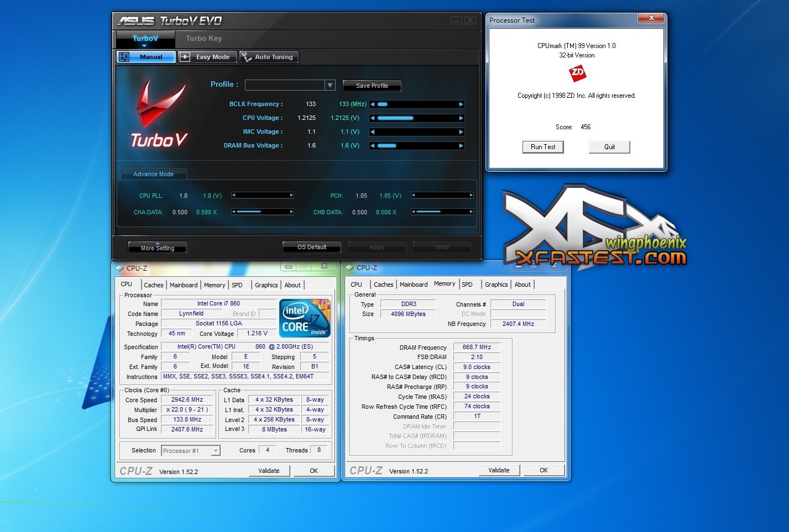This screenshot has height=532, width=789.
Task: Click the BCLK Frequency slider bar
Action: [417, 104]
